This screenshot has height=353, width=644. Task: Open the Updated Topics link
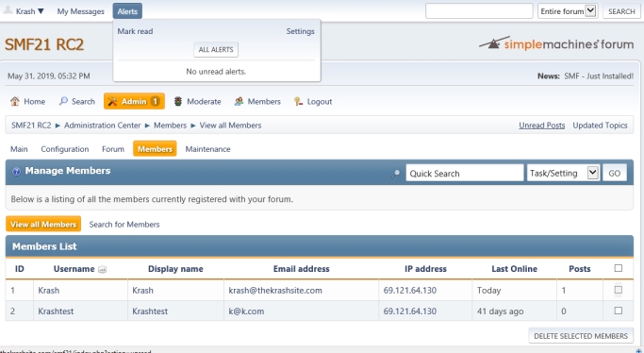pos(600,126)
